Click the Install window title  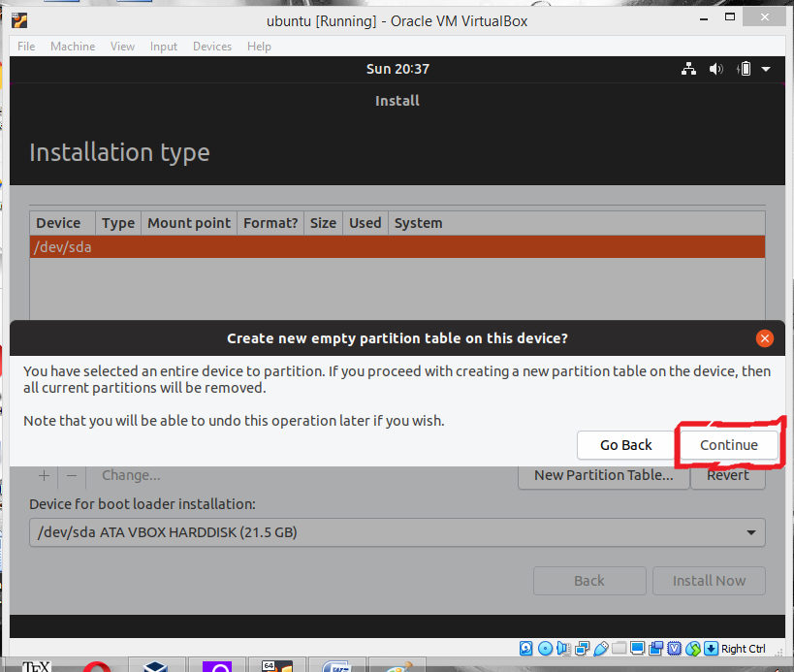(x=397, y=101)
